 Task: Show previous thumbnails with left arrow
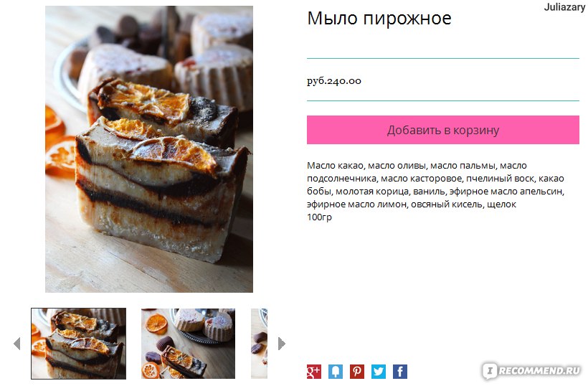[x=17, y=343]
